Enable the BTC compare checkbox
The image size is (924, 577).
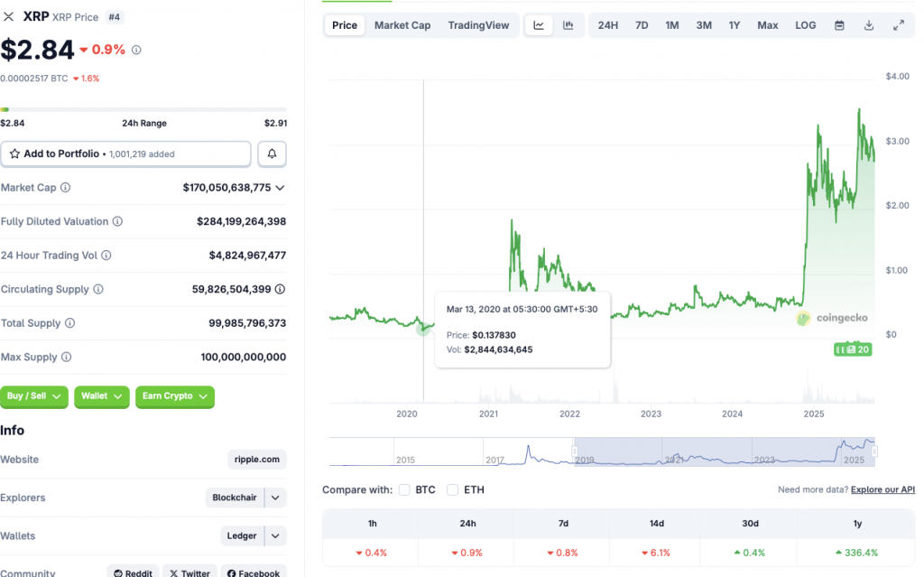(x=404, y=489)
